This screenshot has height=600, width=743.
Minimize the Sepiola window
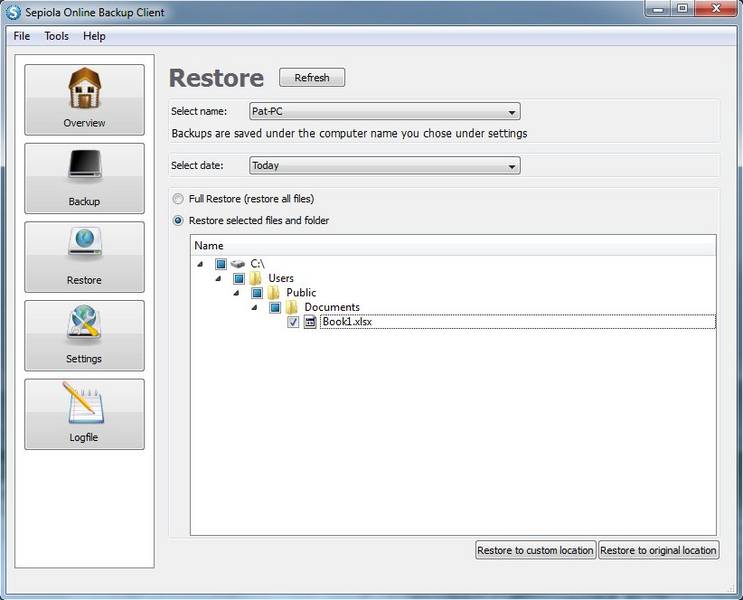point(658,9)
